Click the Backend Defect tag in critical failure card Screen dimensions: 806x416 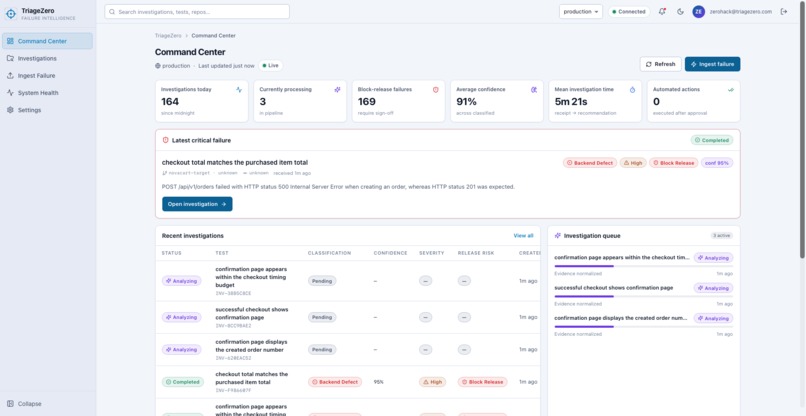[x=590, y=162]
